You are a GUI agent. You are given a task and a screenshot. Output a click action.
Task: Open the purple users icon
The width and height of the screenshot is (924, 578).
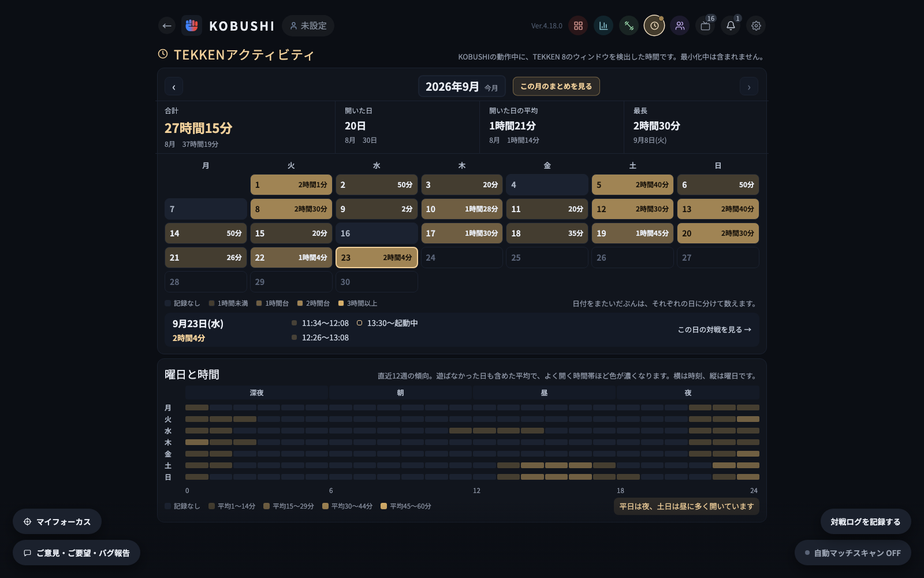tap(680, 25)
